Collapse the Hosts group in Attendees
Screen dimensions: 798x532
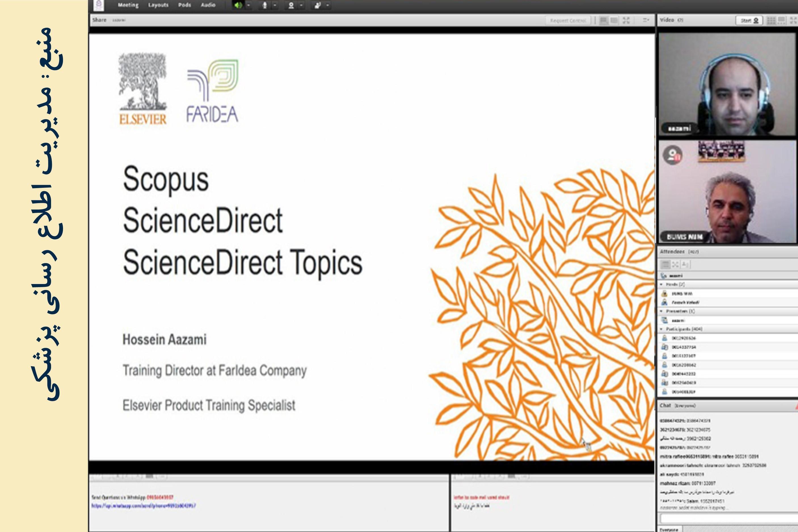(x=661, y=284)
